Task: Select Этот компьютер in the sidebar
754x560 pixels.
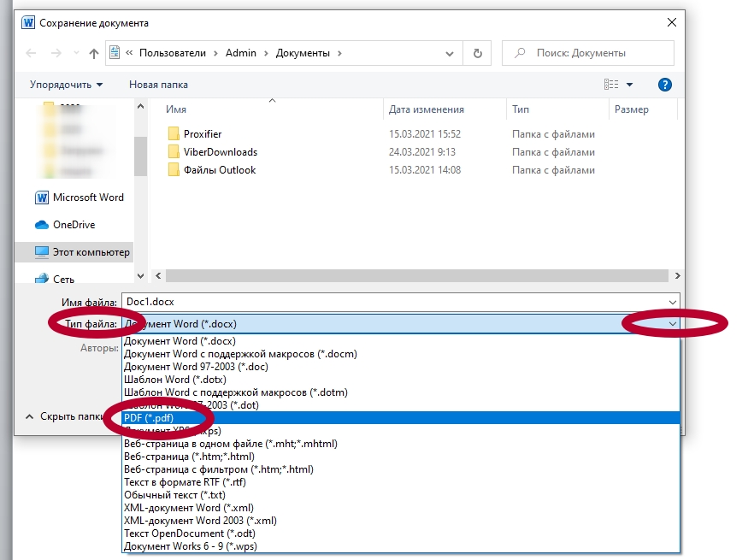Action: coord(87,251)
